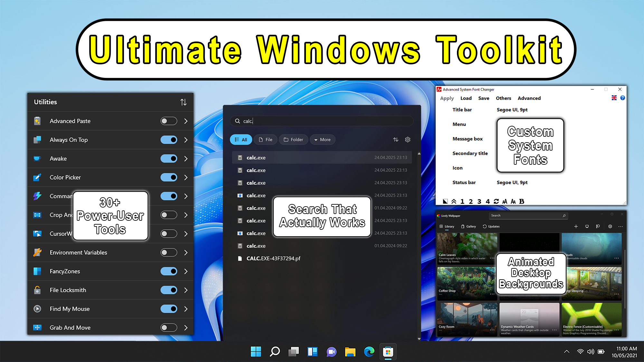644x362 pixels.
Task: Select the Electric Fence wallpaper thumbnail
Action: [592, 320]
